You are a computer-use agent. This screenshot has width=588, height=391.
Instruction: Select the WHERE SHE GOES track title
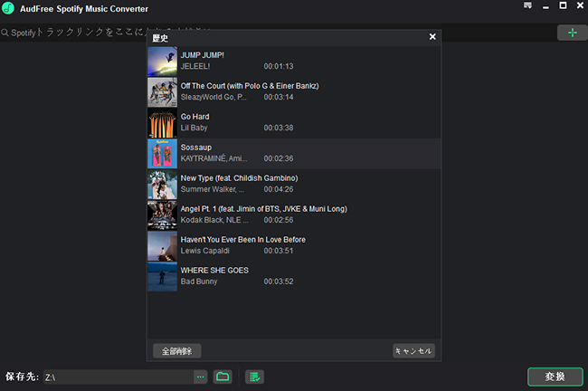point(214,271)
